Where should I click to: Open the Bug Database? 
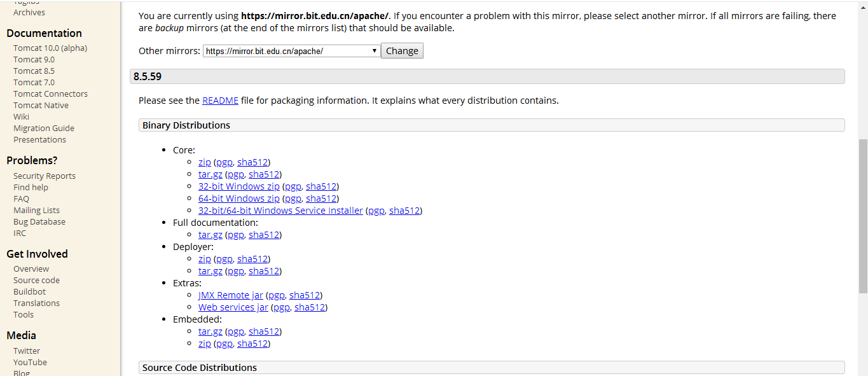point(39,221)
